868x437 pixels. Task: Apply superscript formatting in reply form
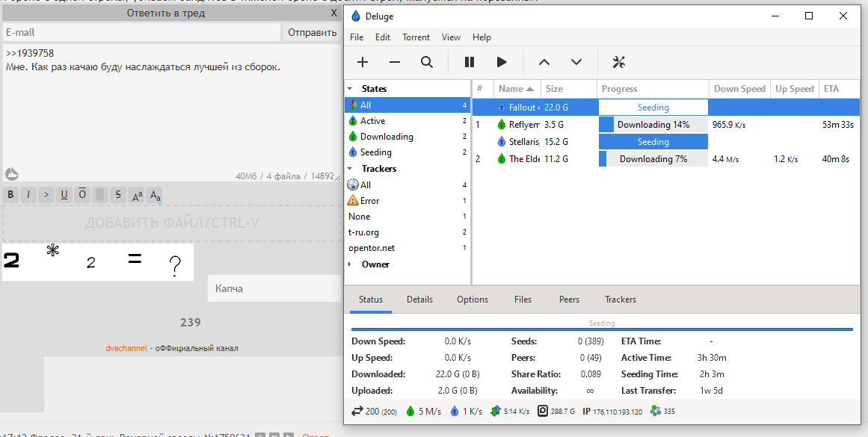tap(136, 195)
